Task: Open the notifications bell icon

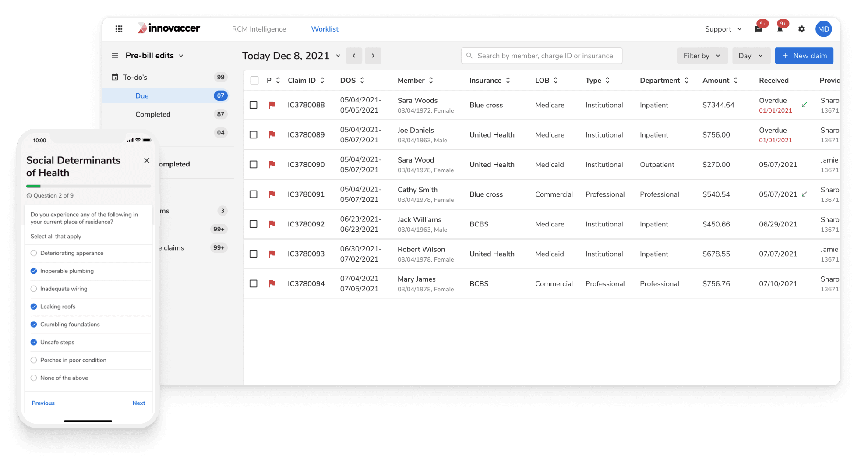Action: [x=780, y=29]
